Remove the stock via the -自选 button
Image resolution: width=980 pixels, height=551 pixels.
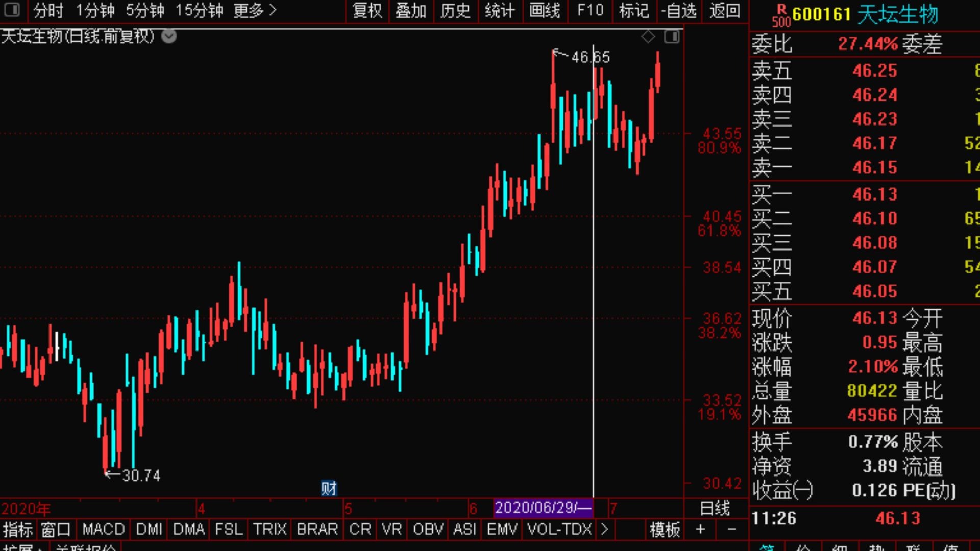tap(678, 10)
